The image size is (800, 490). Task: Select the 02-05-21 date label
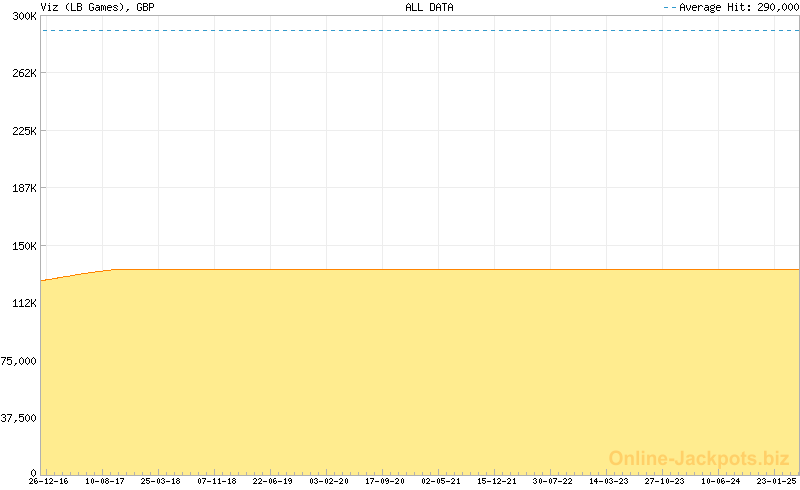[x=440, y=481]
